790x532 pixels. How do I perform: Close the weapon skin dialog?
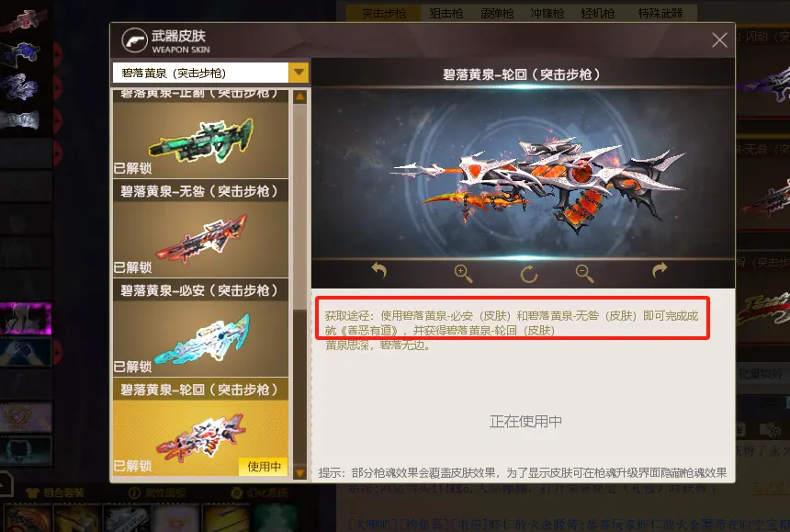[x=719, y=40]
